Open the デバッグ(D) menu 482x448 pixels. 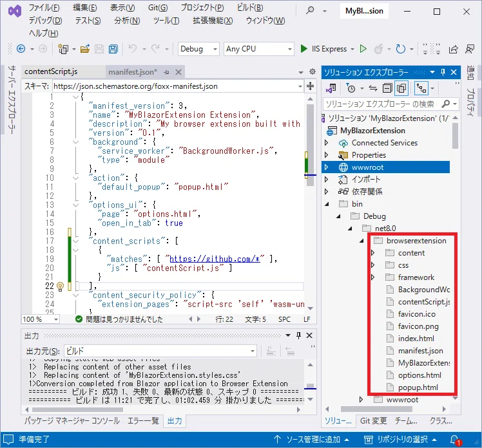(x=46, y=20)
